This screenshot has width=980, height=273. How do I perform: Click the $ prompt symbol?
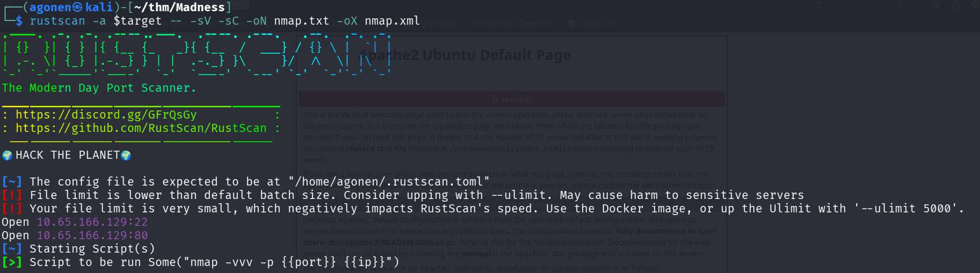[19, 21]
